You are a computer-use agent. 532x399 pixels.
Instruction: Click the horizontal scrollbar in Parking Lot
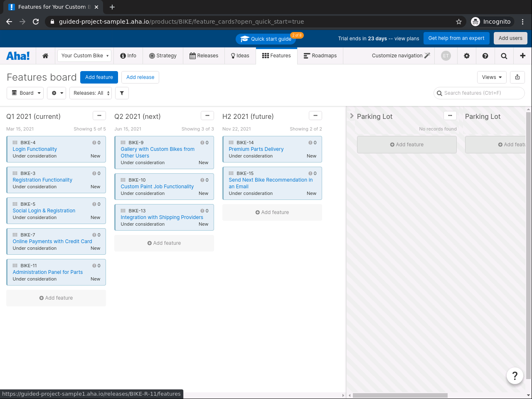tap(400, 395)
